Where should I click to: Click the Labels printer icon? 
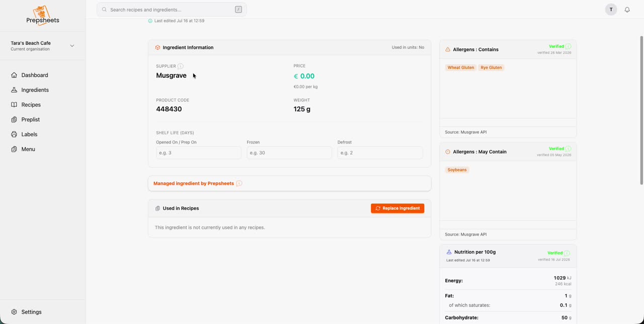tap(14, 135)
